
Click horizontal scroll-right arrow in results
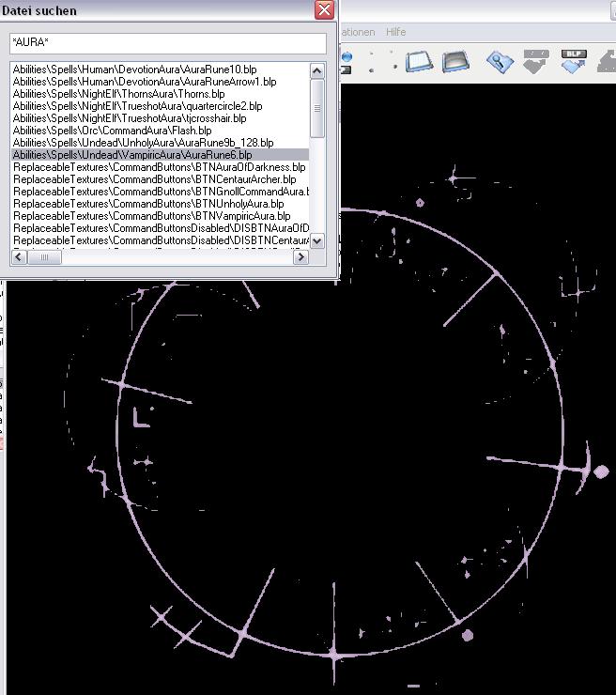[x=300, y=257]
